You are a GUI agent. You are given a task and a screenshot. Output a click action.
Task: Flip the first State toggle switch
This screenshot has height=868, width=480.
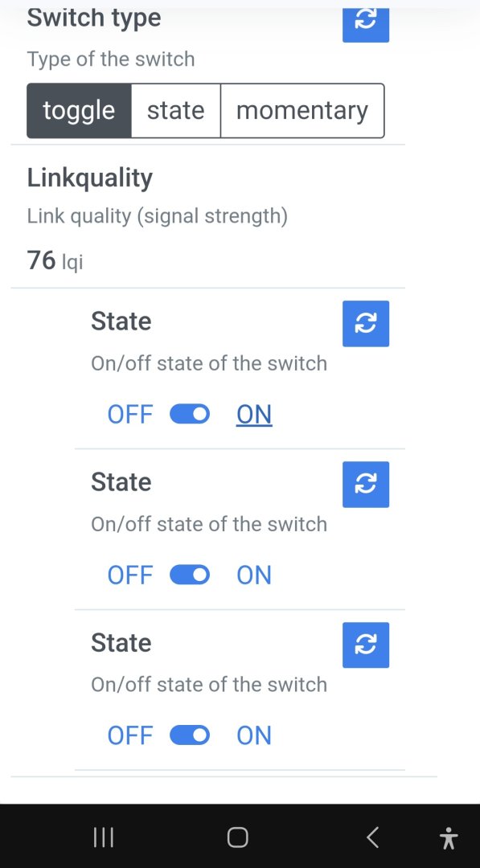(189, 414)
